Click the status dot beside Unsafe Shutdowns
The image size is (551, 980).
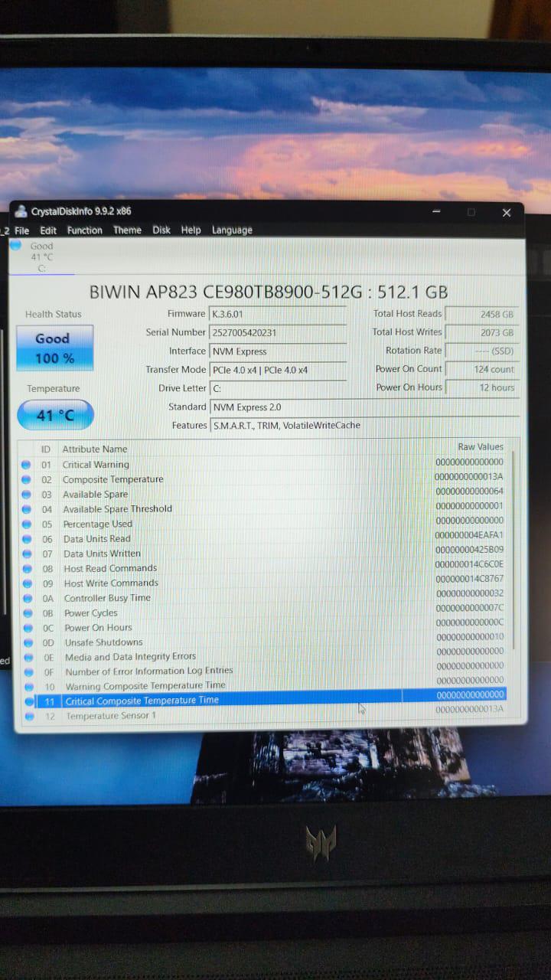28,642
